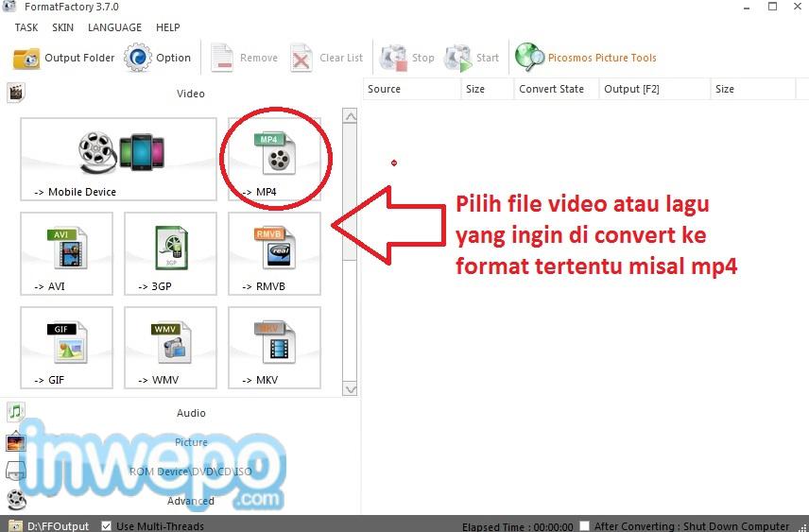Expand the Audio category panel
The height and width of the screenshot is (532, 809).
(x=191, y=413)
